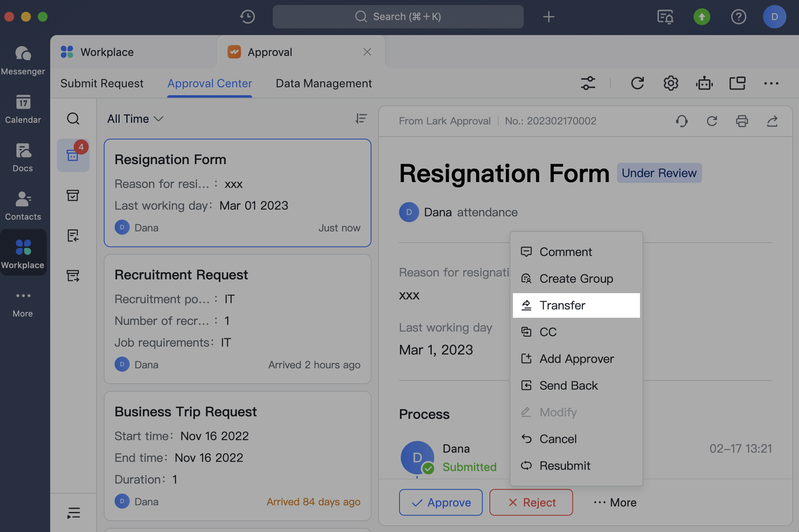Click the sort order icon in list

361,118
